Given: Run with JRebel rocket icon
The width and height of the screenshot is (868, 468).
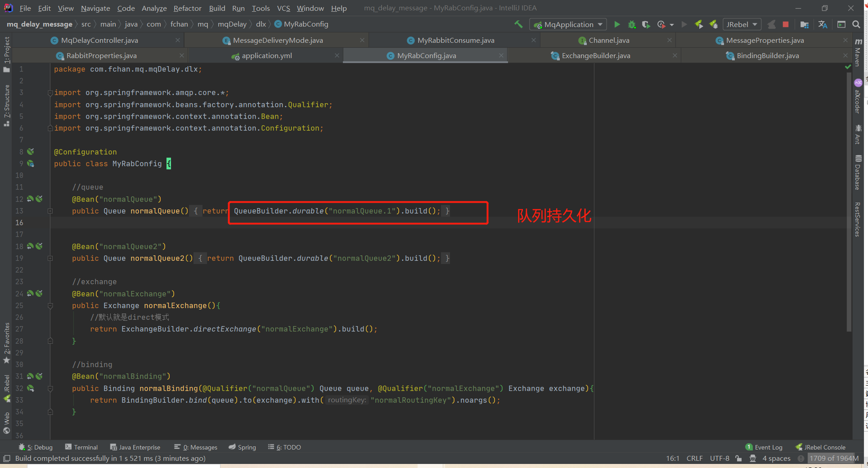Looking at the screenshot, I should tap(699, 24).
